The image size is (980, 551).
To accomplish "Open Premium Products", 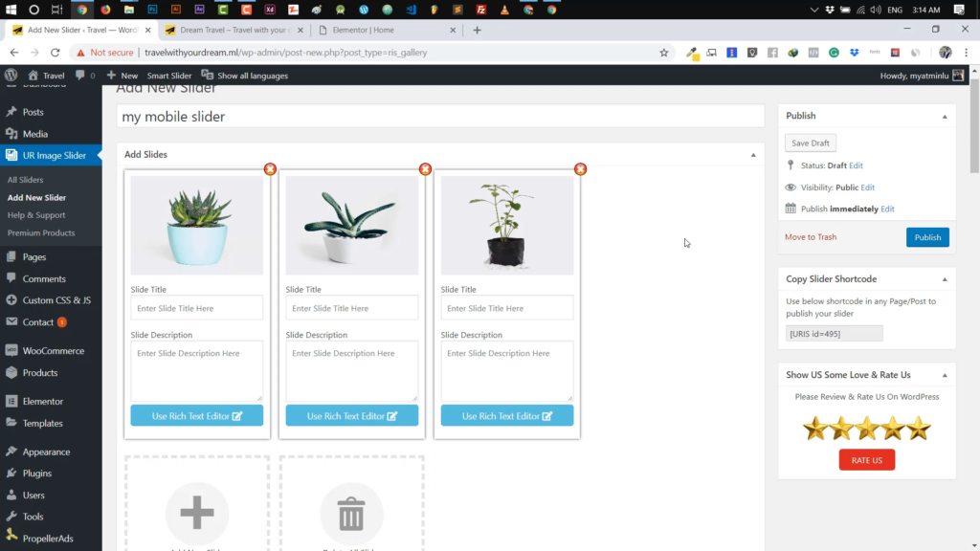I will point(40,232).
